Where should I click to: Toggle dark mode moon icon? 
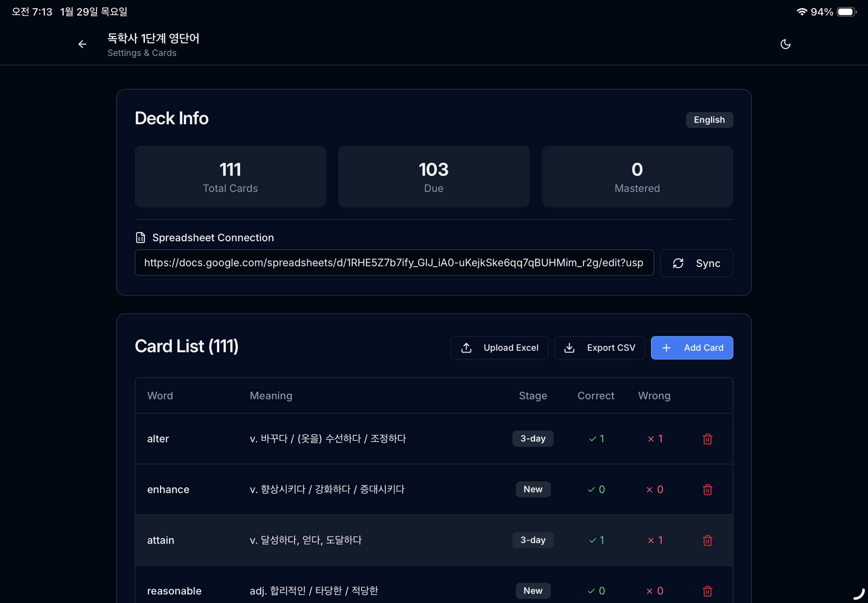point(785,44)
